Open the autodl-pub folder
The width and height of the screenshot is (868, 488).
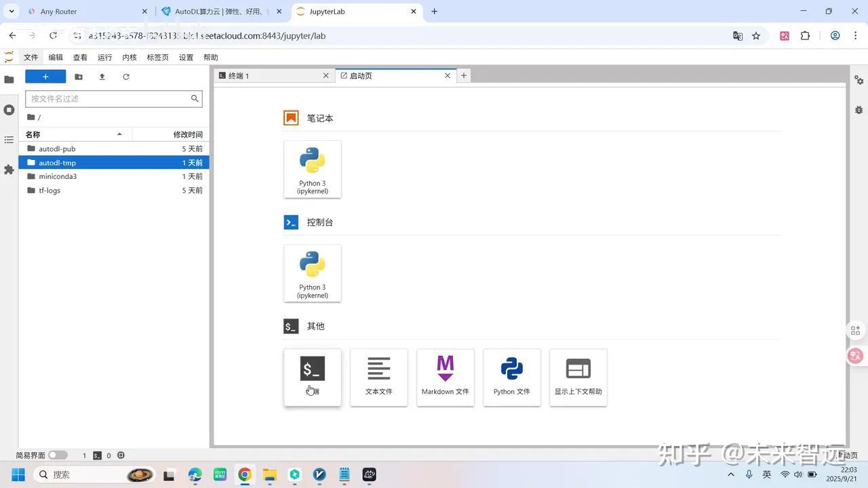pyautogui.click(x=57, y=148)
